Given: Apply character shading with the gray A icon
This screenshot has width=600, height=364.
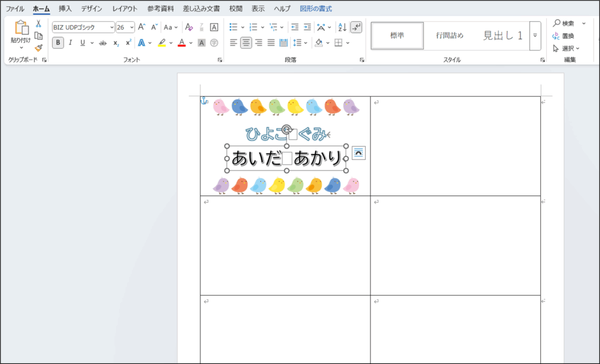Looking at the screenshot, I should coord(202,43).
